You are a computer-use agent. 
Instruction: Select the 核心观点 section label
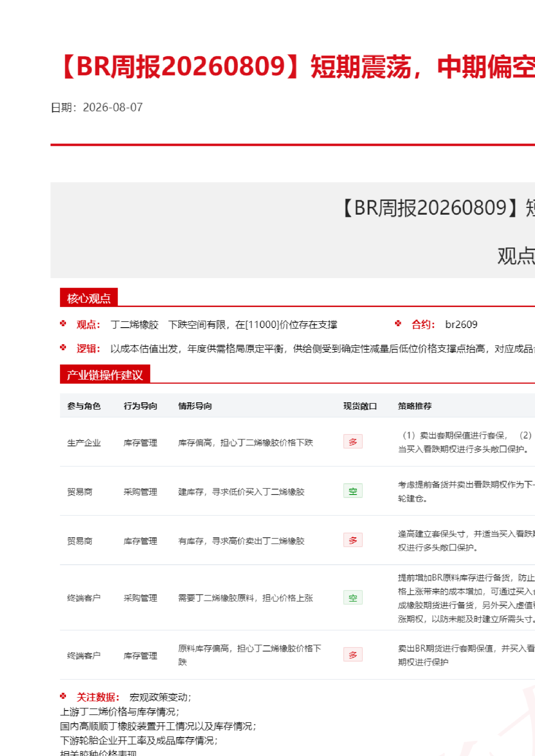(89, 298)
